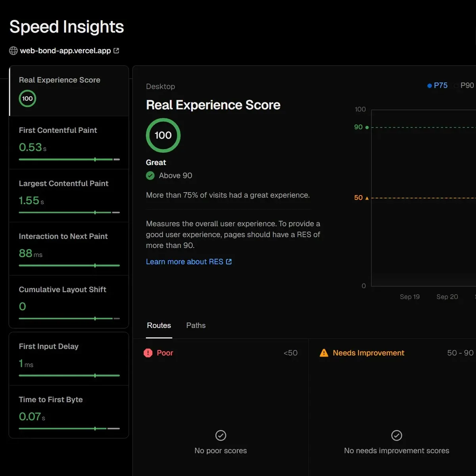Select the Real Experience Score metric card
476x476 pixels.
(x=69, y=91)
